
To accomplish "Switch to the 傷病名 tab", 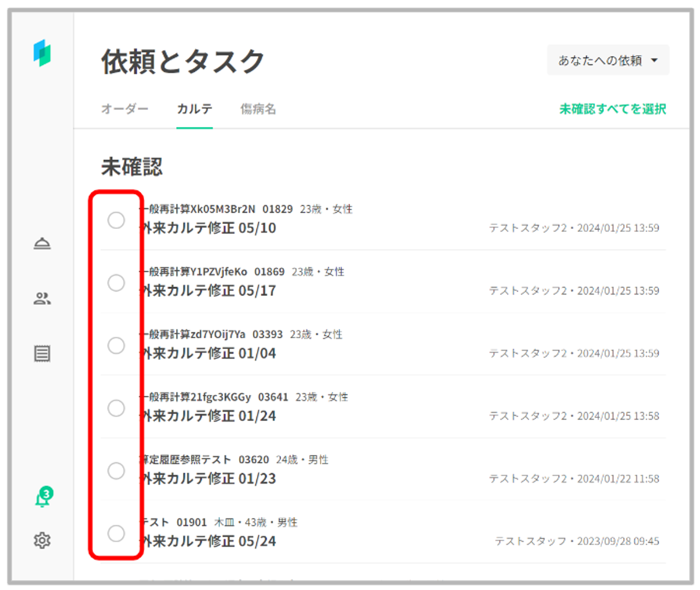I will pyautogui.click(x=258, y=109).
